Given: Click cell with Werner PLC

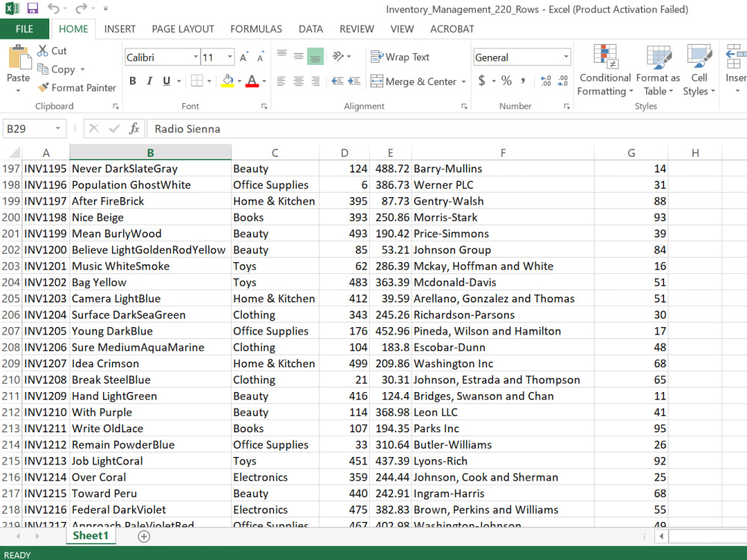Looking at the screenshot, I should click(x=503, y=184).
